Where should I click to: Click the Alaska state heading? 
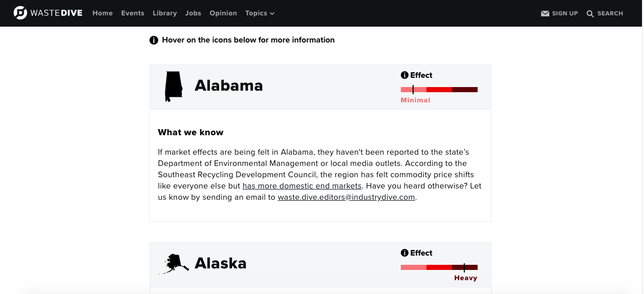pos(221,263)
